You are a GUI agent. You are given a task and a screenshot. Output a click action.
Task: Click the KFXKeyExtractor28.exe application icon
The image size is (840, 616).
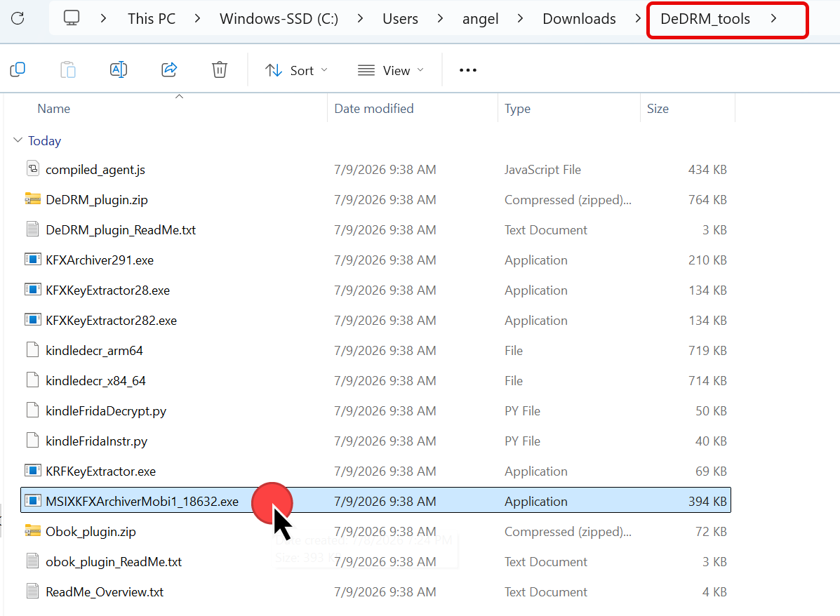[33, 290]
